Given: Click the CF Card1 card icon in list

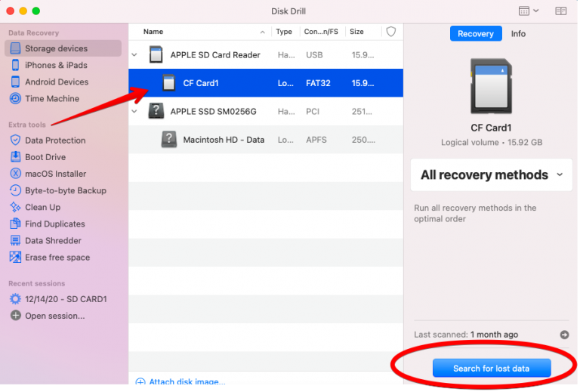Looking at the screenshot, I should tap(168, 83).
